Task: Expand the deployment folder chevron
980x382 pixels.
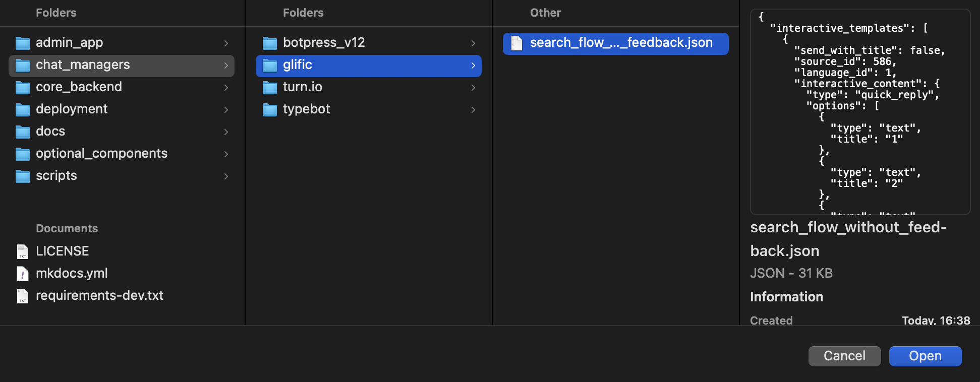Action: click(x=226, y=110)
